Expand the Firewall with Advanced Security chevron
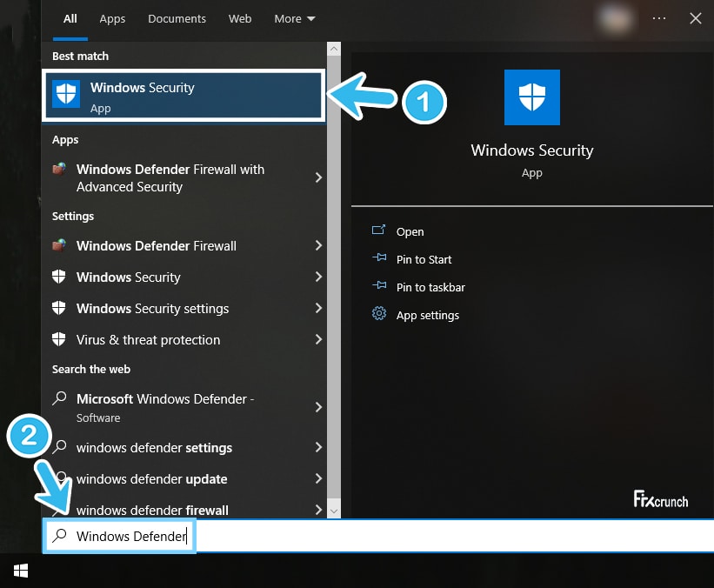714x588 pixels. tap(319, 177)
